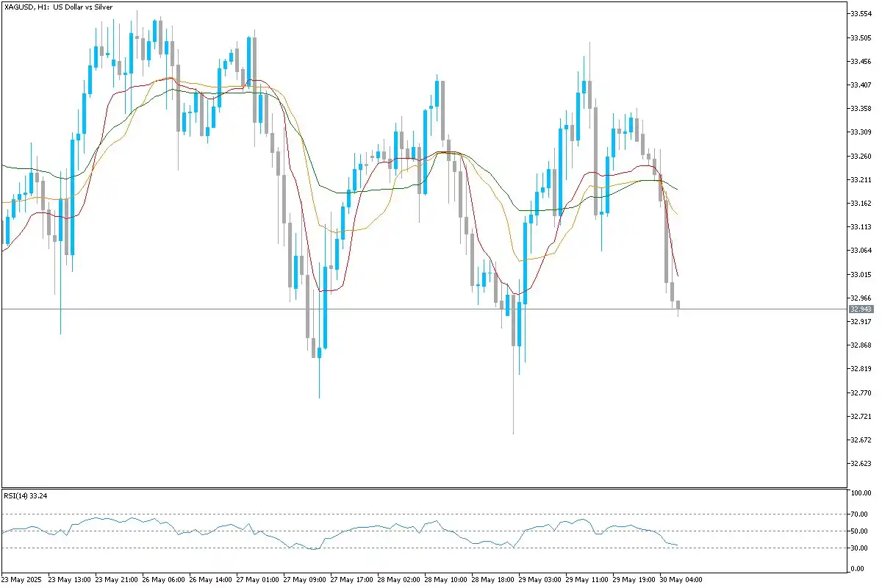The height and width of the screenshot is (588, 882).
Task: Click the '23 May 21:00' time axis label
Action: tap(116, 580)
